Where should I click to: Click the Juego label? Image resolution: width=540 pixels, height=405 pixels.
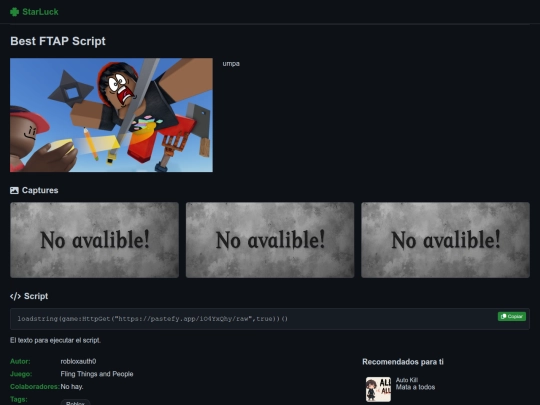[x=21, y=374]
